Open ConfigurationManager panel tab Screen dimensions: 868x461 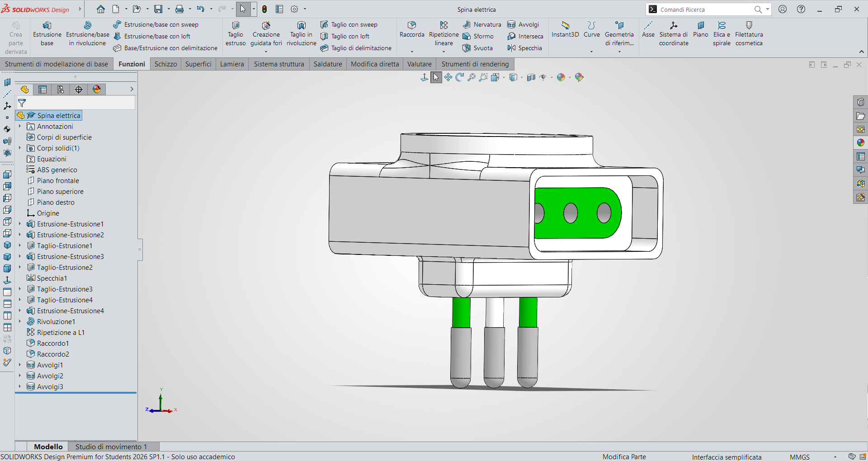tap(61, 89)
